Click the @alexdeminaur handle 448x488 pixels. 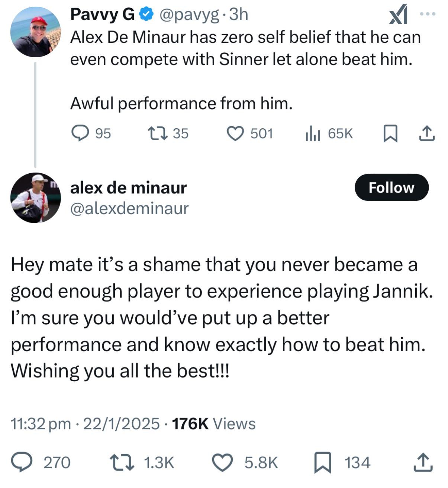[129, 208]
